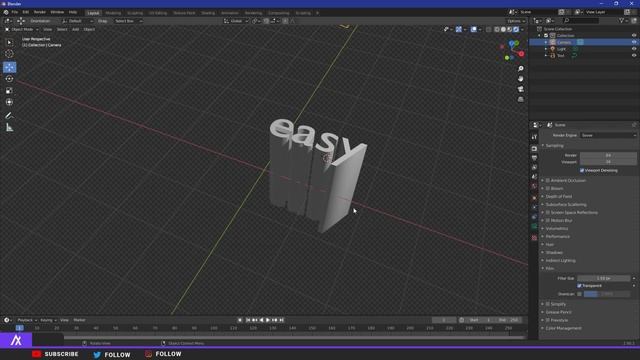
Task: Collapse the Sampling panel
Action: pos(553,146)
